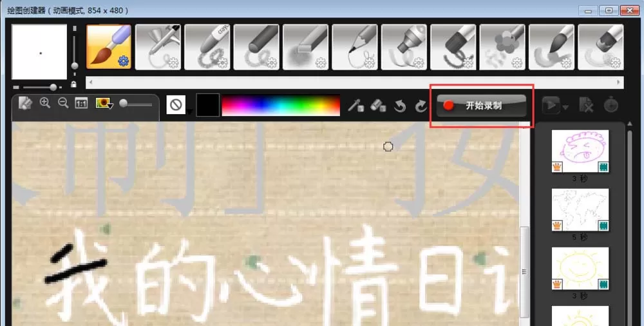Select the pencil tool
644x326 pixels.
[x=355, y=46]
